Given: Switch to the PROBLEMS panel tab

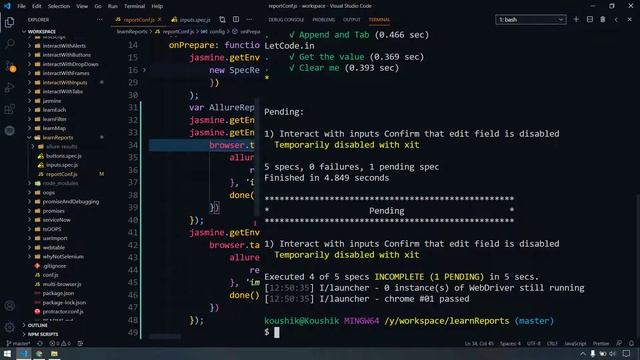Looking at the screenshot, I should (x=324, y=20).
